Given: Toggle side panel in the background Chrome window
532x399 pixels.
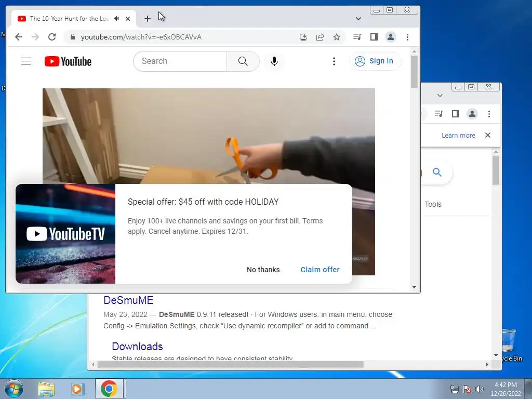Looking at the screenshot, I should 455,114.
